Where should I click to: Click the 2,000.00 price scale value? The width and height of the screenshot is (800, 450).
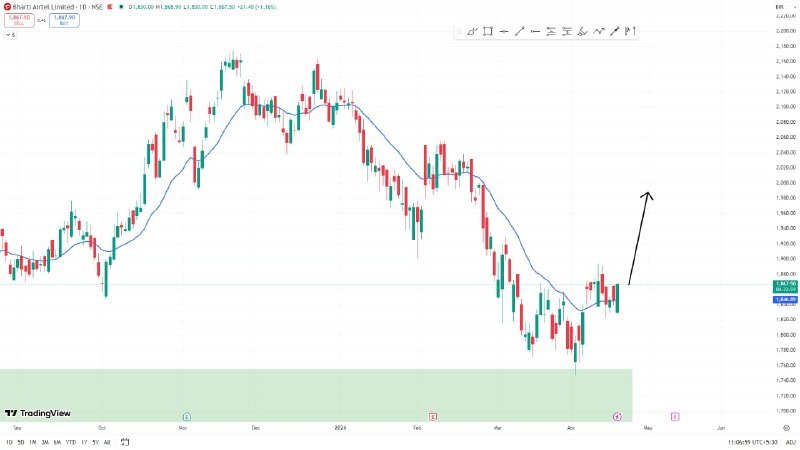coord(786,183)
